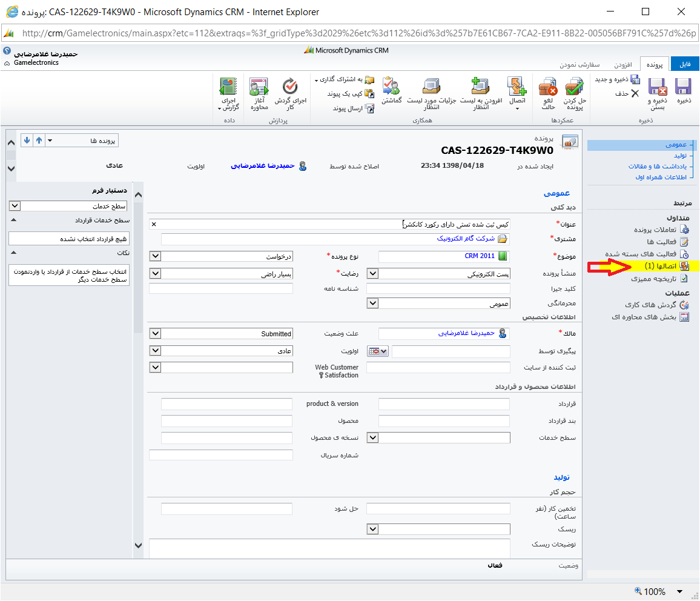Open customer link شرکت گام الکترونیک
Viewport: 700px width, 601px height.
tap(466, 239)
